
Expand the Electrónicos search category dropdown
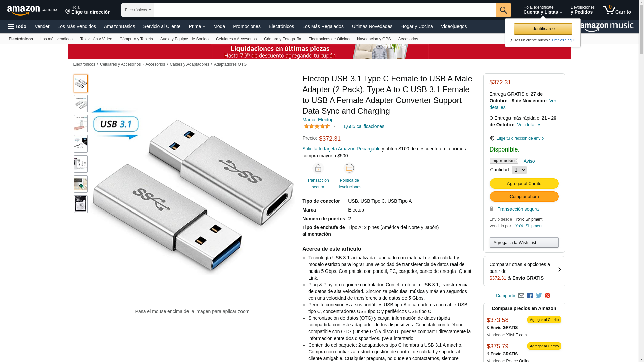(x=138, y=10)
